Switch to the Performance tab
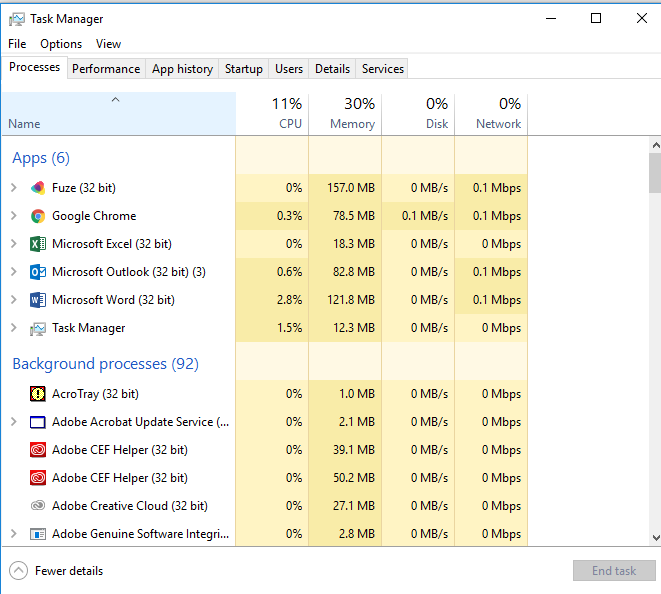This screenshot has width=661, height=594. pos(106,69)
